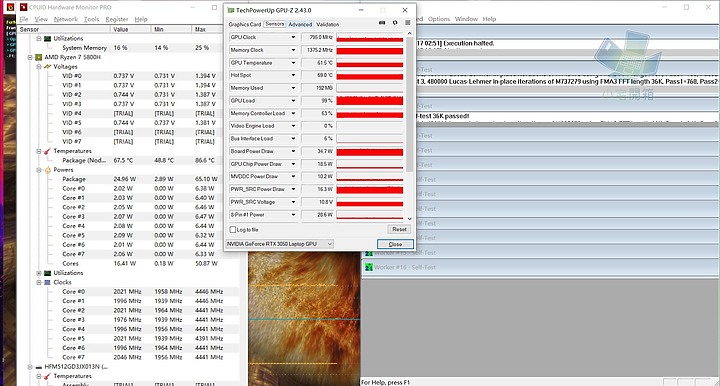
Task: Click the Reset button in GPU-Z
Action: [399, 229]
